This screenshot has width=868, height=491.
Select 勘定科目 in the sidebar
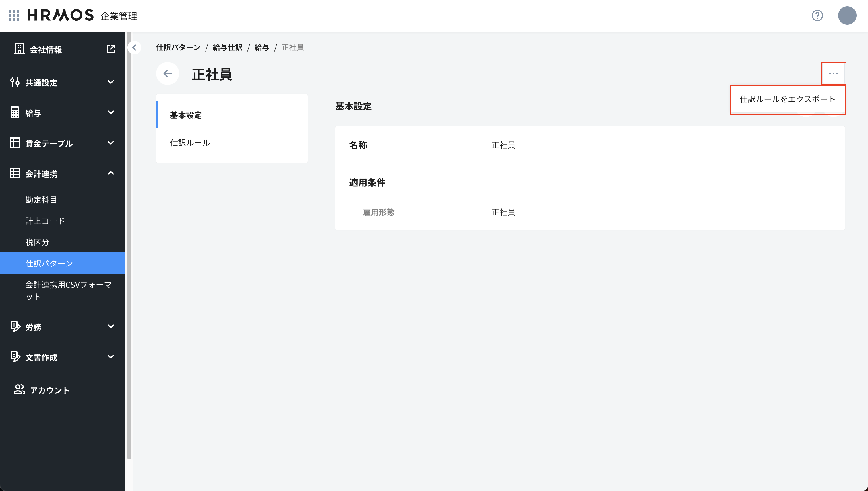(40, 199)
